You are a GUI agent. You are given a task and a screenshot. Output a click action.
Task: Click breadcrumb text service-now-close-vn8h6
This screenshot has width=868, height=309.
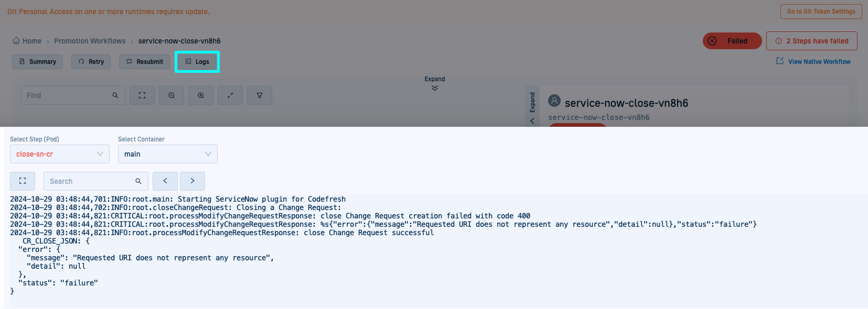[x=179, y=41]
